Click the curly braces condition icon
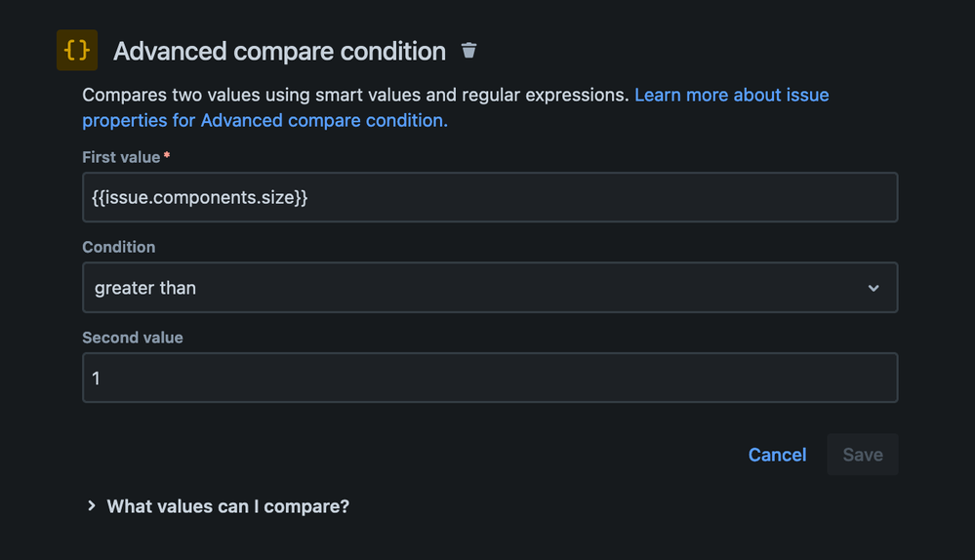Image resolution: width=975 pixels, height=560 pixels. (77, 51)
